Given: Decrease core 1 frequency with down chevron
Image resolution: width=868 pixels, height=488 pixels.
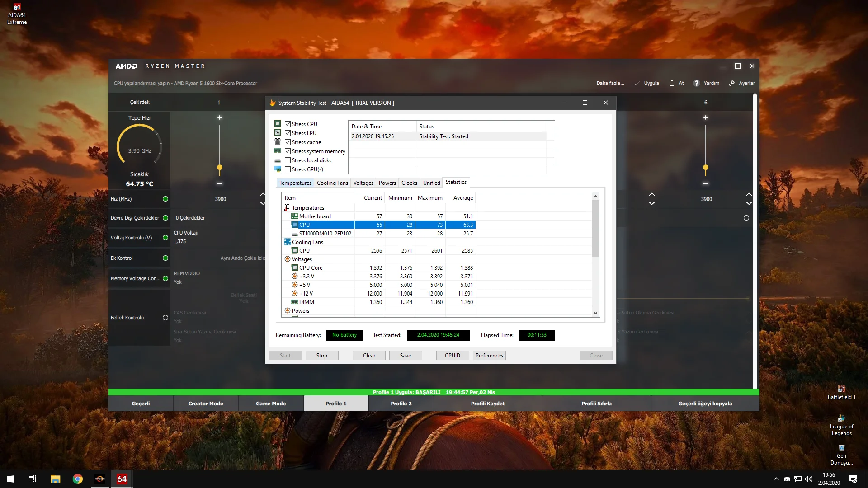Looking at the screenshot, I should click(262, 203).
